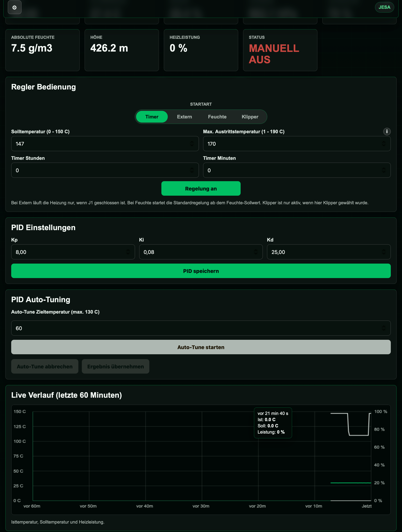The height and width of the screenshot is (532, 402).
Task: Use the Ki stepper arrows
Action: click(x=256, y=252)
